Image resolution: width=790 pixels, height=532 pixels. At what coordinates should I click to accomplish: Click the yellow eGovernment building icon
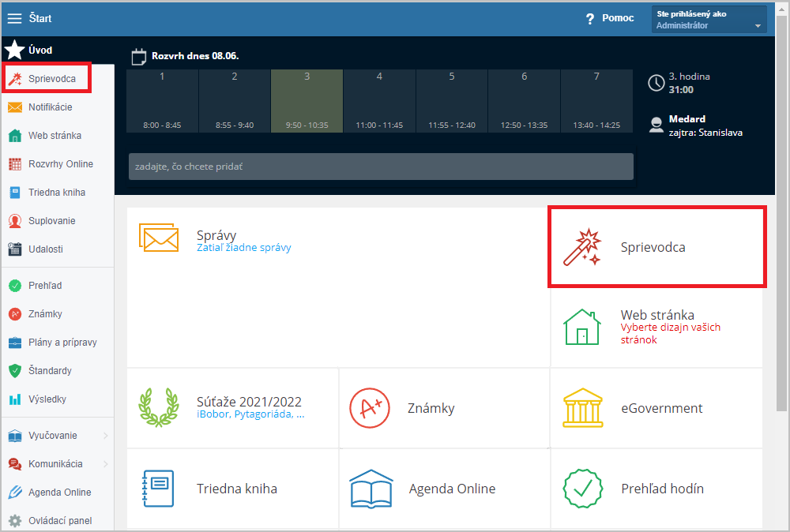pyautogui.click(x=583, y=407)
